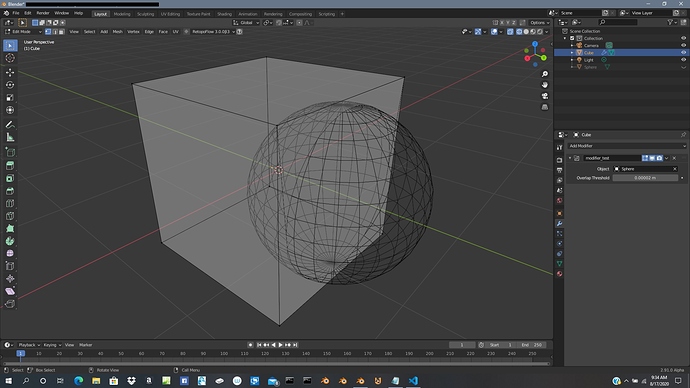The width and height of the screenshot is (690, 388).
Task: Clear the Sphere object field
Action: pos(675,169)
